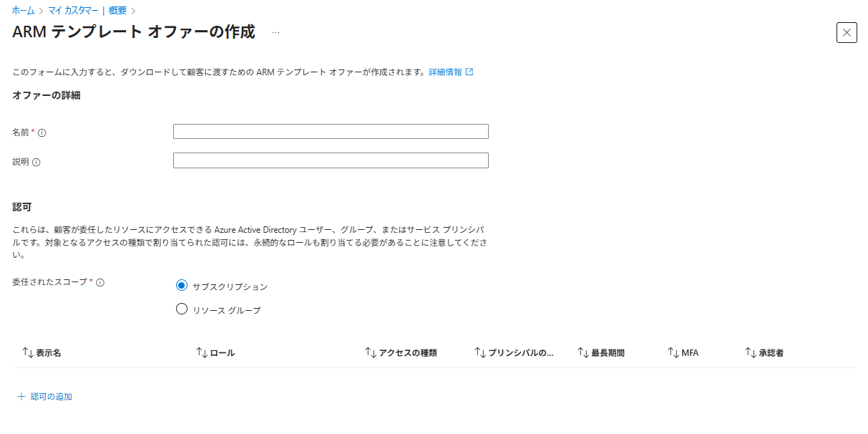
Task: Click the 委任されたスコープ info icon
Action: pos(100,282)
